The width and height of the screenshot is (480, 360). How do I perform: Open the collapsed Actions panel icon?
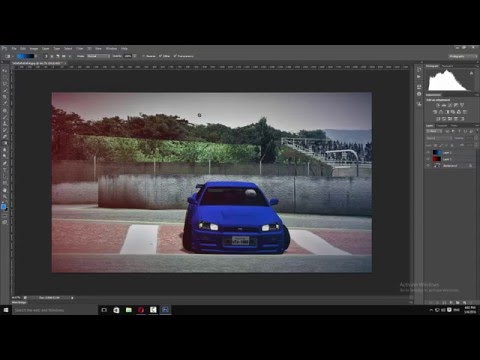click(419, 77)
